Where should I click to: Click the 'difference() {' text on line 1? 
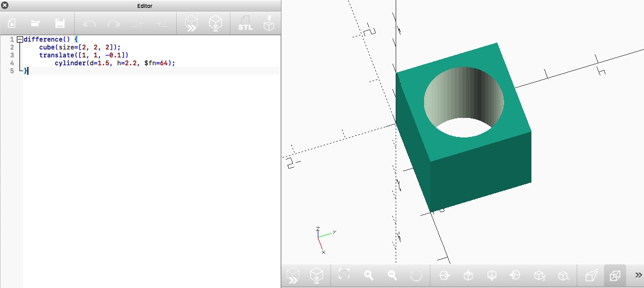tap(51, 39)
